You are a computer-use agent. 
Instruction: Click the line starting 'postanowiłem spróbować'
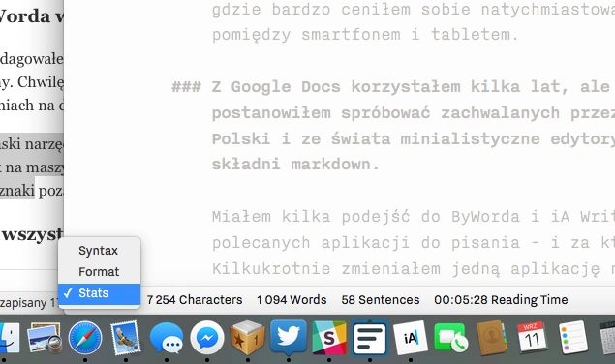pos(414,112)
